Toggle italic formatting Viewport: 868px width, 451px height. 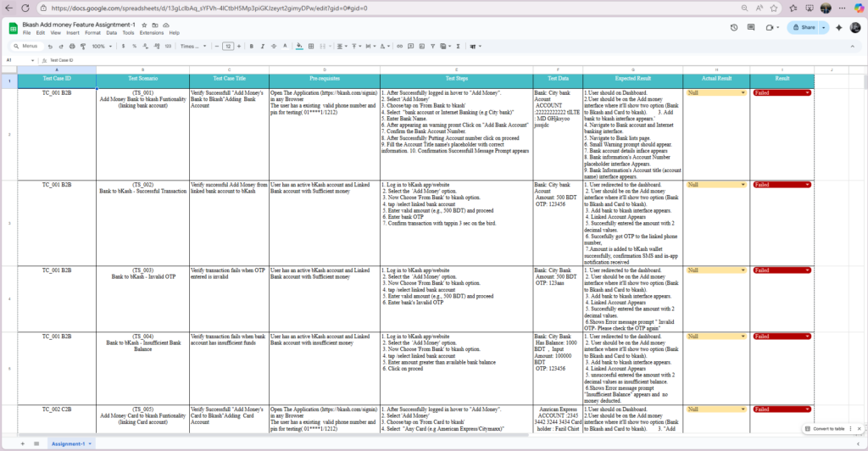tap(263, 47)
